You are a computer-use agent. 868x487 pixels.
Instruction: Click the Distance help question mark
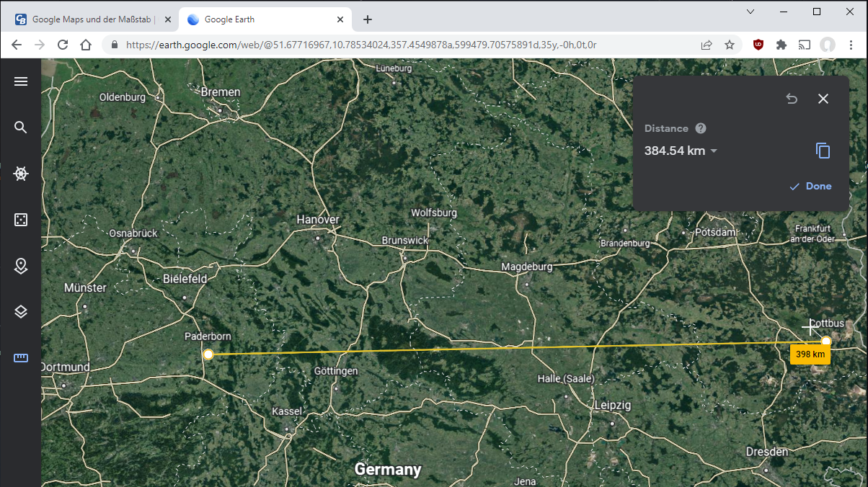point(701,128)
